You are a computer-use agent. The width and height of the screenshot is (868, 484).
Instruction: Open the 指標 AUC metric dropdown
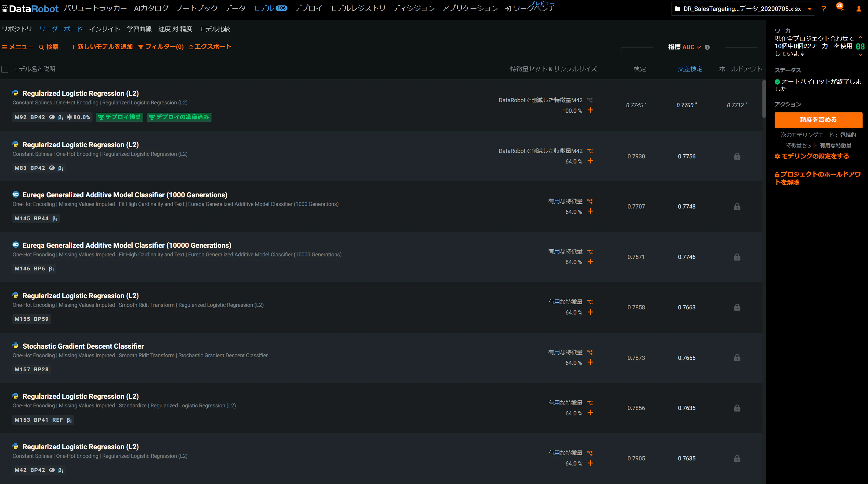(684, 47)
